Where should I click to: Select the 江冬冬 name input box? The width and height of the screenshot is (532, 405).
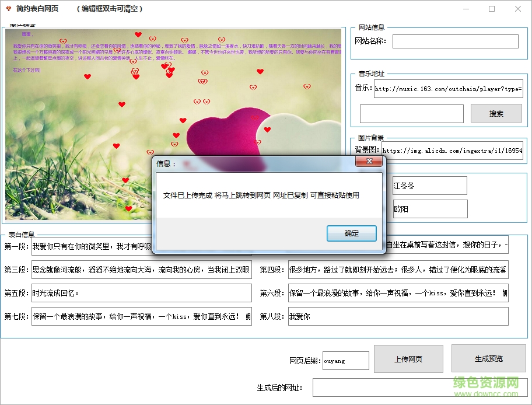[429, 185]
